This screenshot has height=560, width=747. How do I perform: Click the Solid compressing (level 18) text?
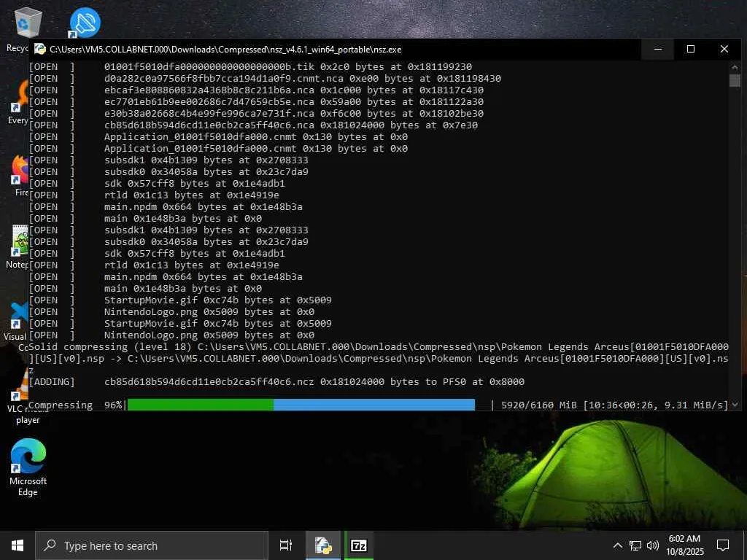(112, 346)
